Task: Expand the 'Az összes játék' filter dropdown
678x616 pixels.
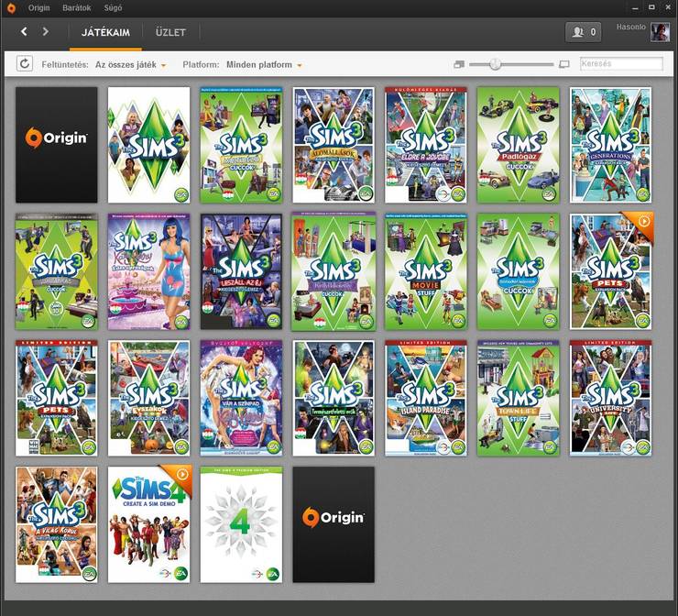Action: [x=130, y=65]
